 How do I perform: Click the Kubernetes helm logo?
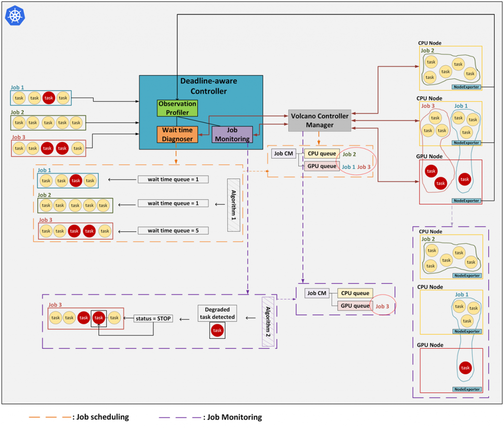(x=15, y=15)
